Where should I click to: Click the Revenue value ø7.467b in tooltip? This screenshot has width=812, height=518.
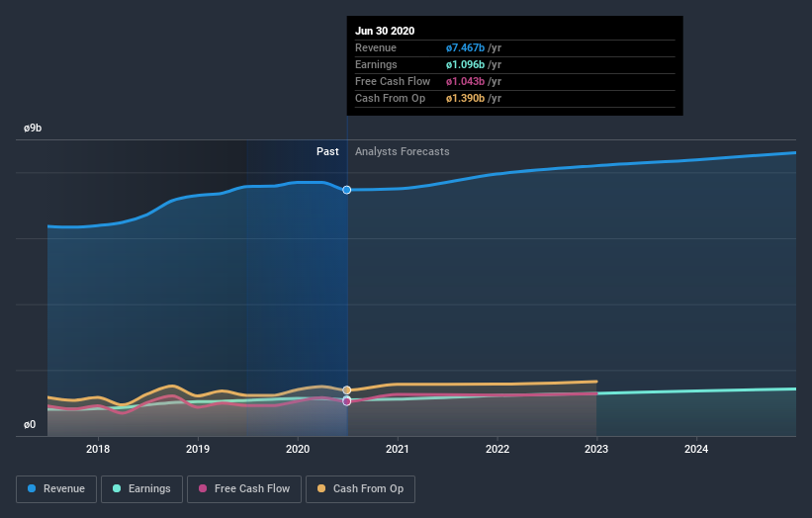point(465,48)
